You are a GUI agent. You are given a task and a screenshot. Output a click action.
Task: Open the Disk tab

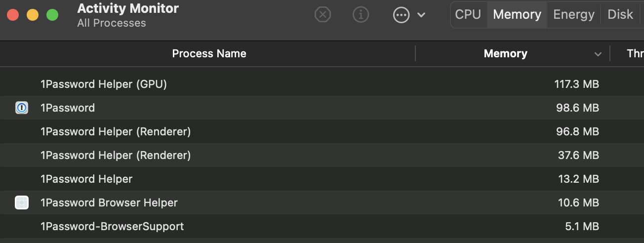coord(620,15)
